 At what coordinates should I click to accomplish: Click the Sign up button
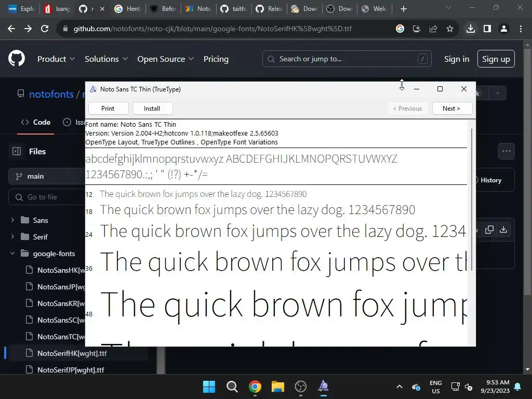[x=496, y=59]
